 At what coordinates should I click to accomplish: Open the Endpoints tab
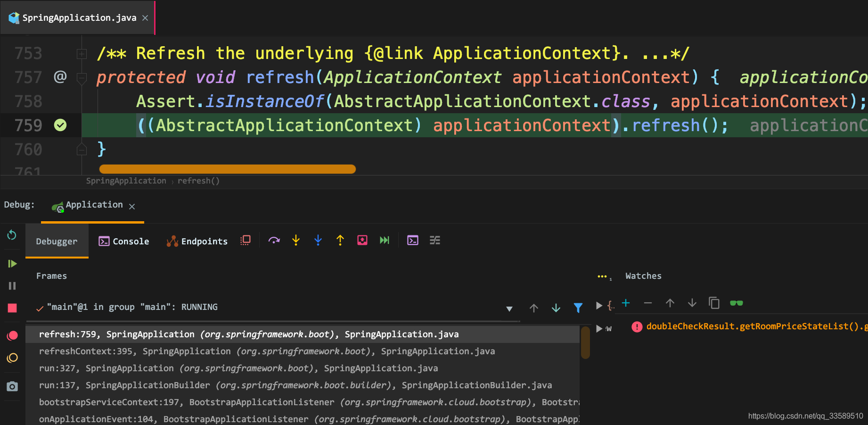(197, 242)
